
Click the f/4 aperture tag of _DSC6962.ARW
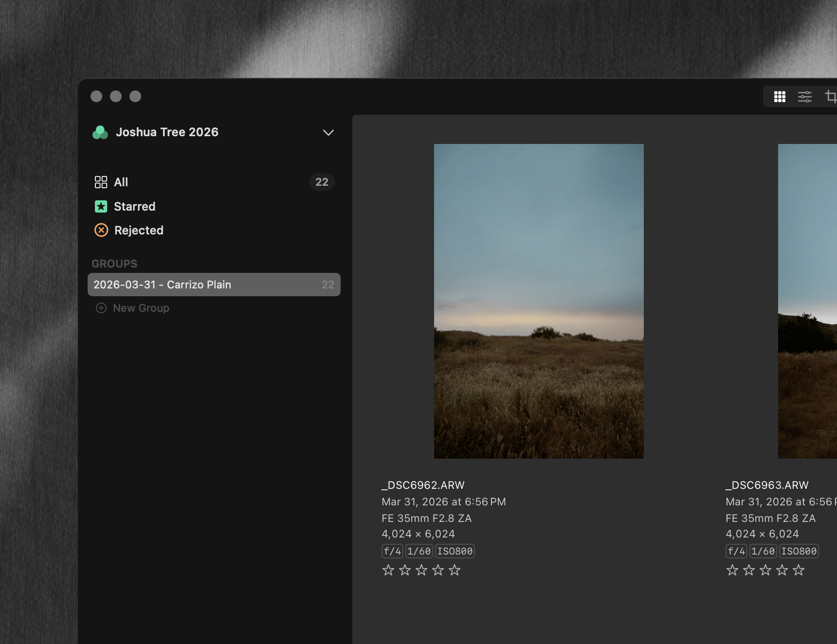(392, 551)
